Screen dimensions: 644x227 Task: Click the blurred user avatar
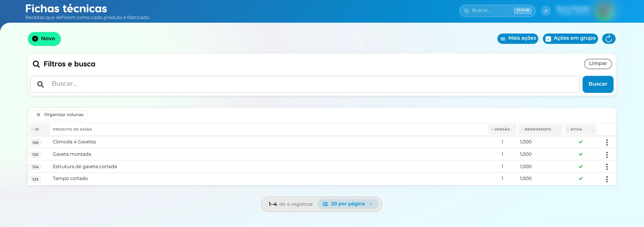(604, 11)
